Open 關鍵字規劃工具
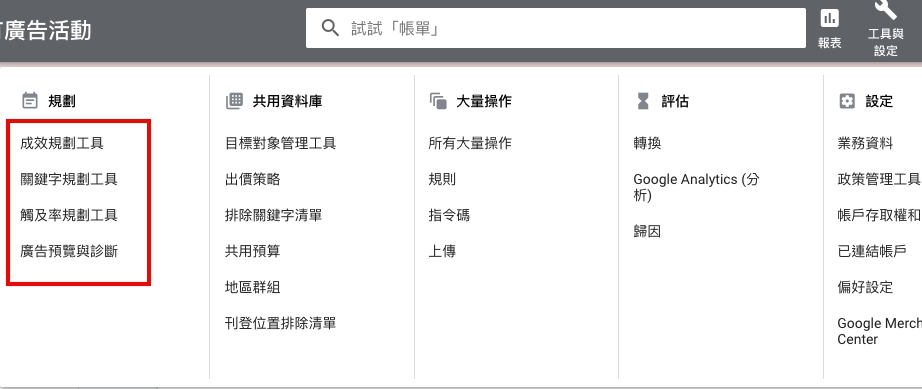The image size is (922, 389). pos(69,179)
